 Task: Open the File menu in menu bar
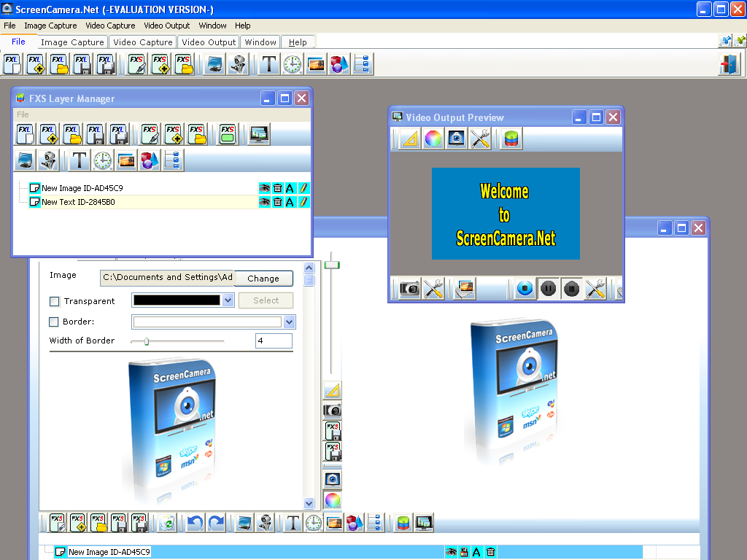9,26
